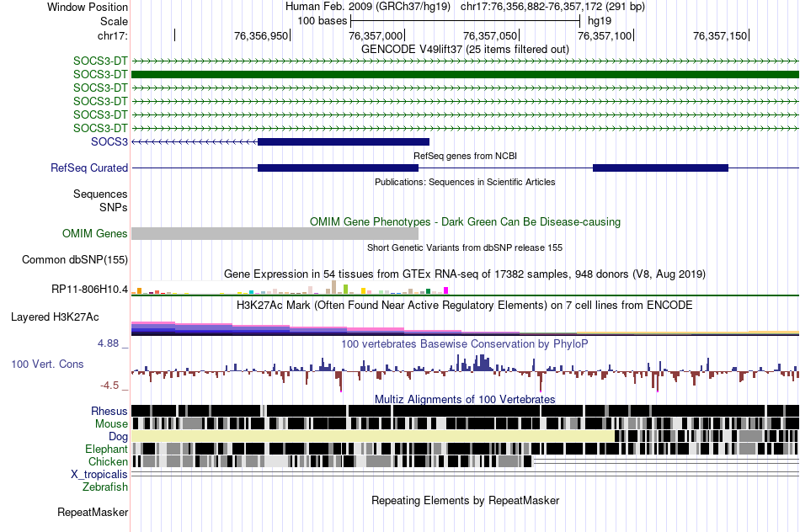800x532 pixels.
Task: Click the layered H3K27Ac colored signal graph
Action: 465,328
